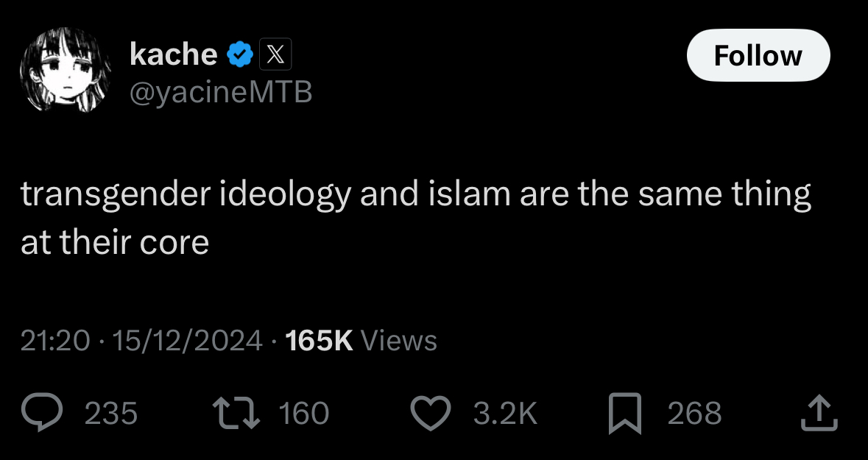
Task: Open kache's profile picture avatar
Action: (x=65, y=71)
